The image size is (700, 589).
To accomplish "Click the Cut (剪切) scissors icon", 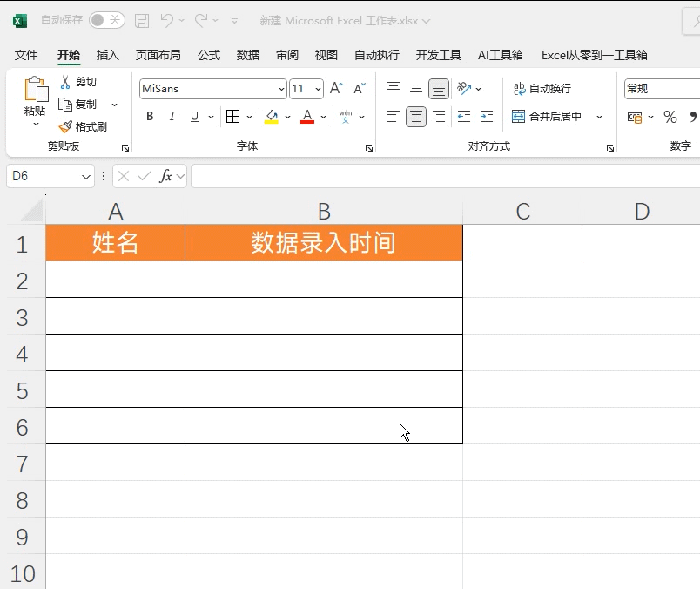I will (65, 82).
